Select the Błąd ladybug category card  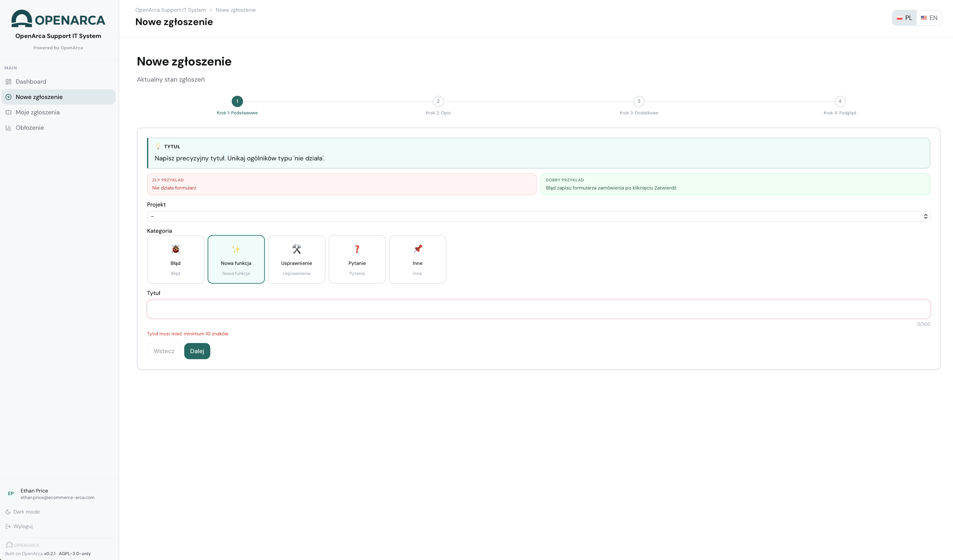(x=176, y=259)
